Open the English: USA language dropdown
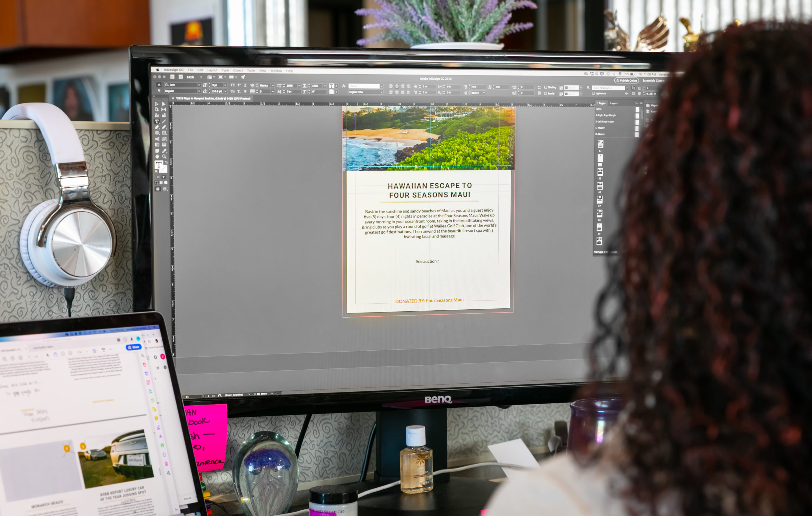This screenshot has width=812, height=516. click(381, 92)
